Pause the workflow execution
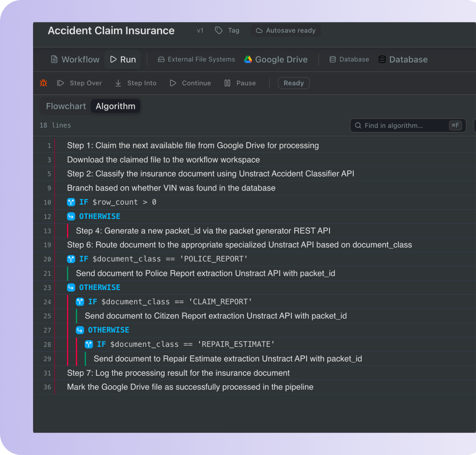Viewport: 476px width, 455px height. pyautogui.click(x=240, y=83)
